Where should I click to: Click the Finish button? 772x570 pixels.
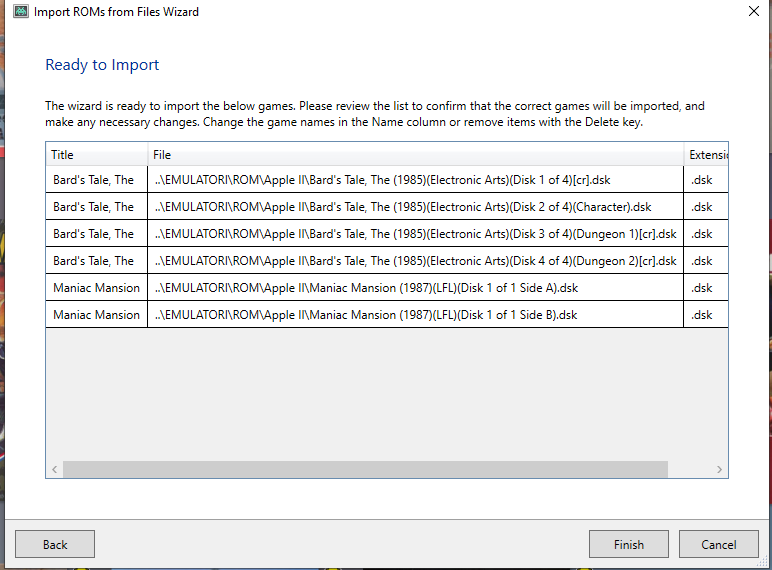[x=629, y=544]
